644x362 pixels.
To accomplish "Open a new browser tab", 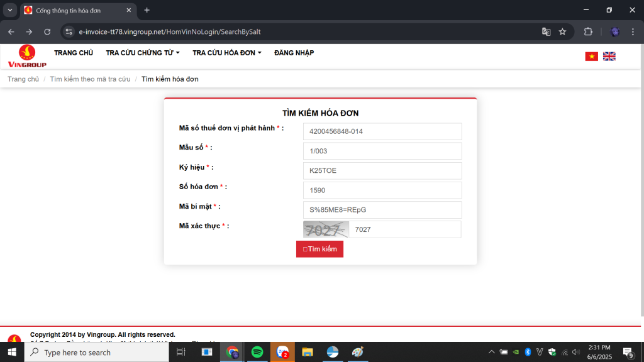I will click(147, 10).
